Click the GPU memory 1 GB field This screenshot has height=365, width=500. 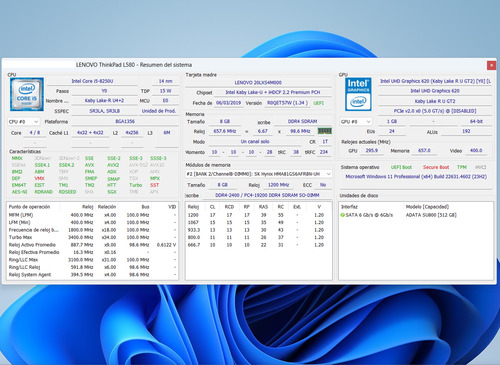(x=392, y=121)
